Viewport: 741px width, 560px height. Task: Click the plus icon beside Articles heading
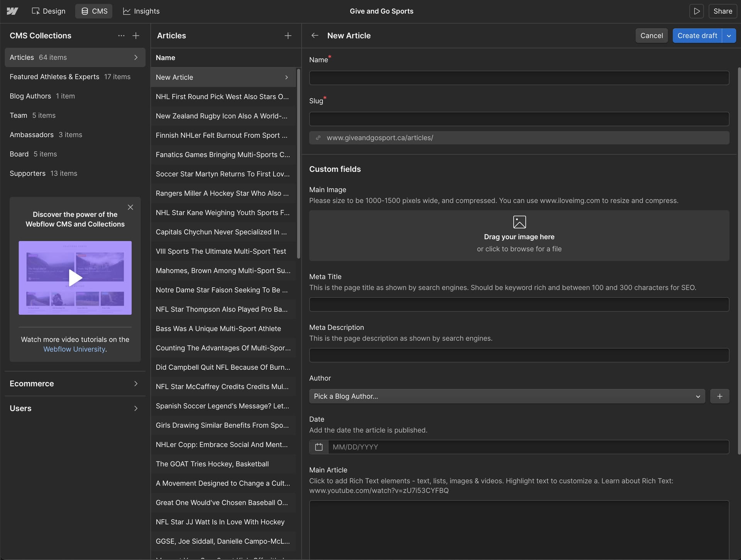click(x=288, y=36)
